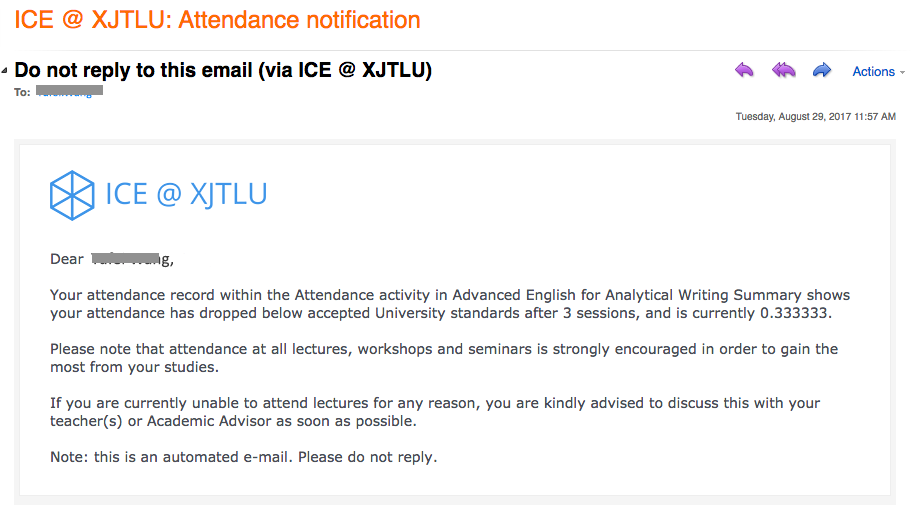The height and width of the screenshot is (505, 913).
Task: Click the purple Reply arrow icon
Action: pos(744,70)
